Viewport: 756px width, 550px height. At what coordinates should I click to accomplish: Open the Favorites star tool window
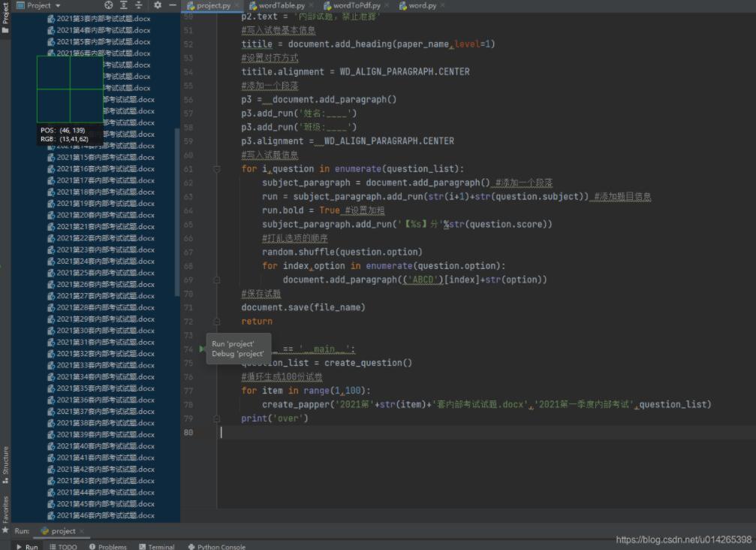[x=5, y=509]
